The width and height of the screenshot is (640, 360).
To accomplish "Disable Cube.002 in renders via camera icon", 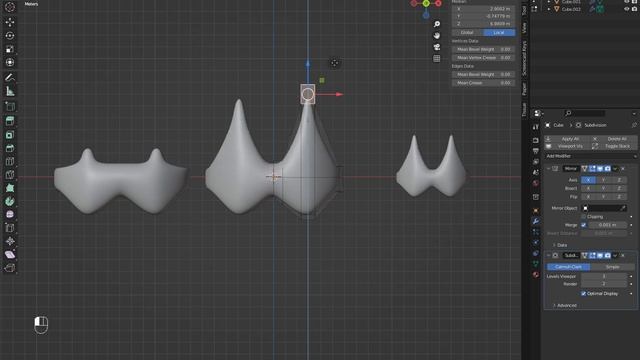I will coord(634,9).
